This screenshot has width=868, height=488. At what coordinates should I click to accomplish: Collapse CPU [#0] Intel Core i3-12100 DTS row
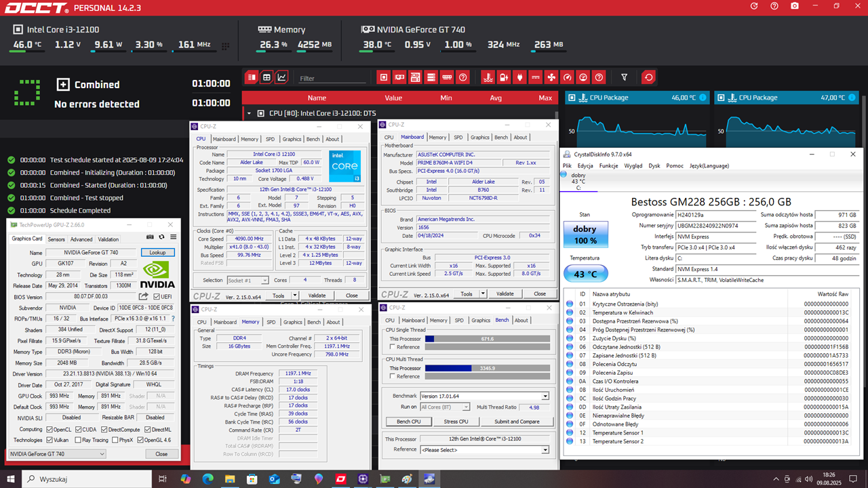[x=250, y=113]
